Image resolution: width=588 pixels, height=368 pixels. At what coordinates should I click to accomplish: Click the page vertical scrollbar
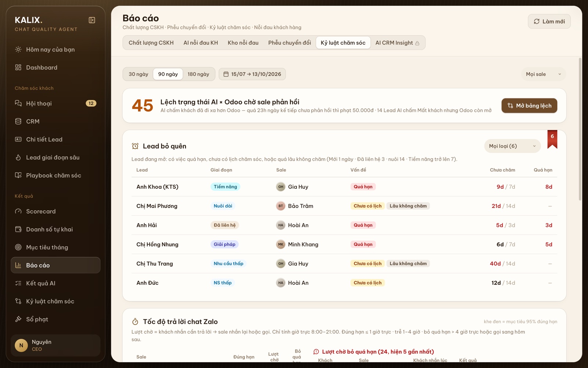580,129
